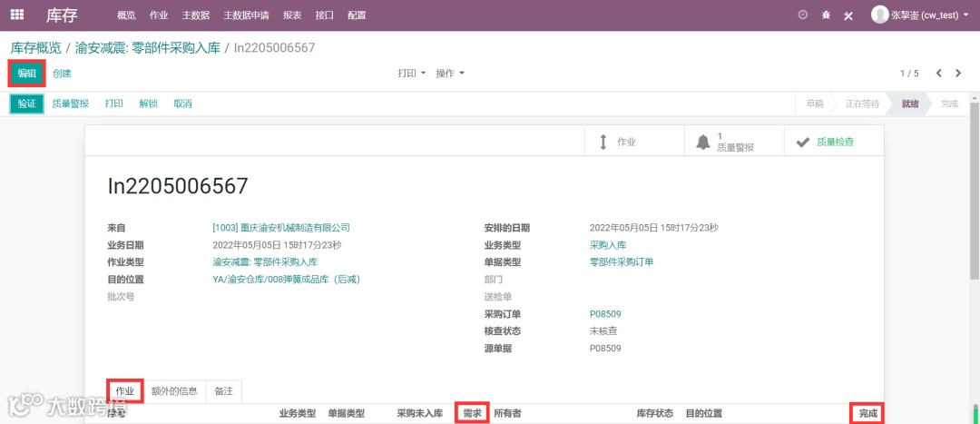Sort by 单据类型 column header
This screenshot has height=424, width=980.
pyautogui.click(x=347, y=413)
